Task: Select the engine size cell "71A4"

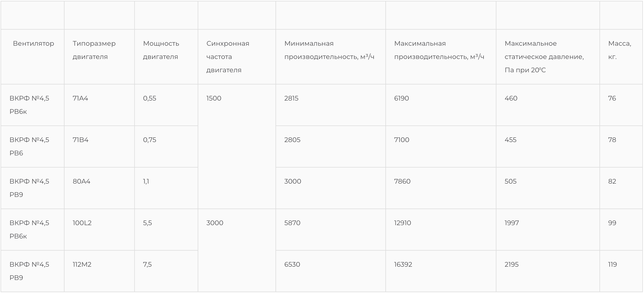Action: pos(80,98)
